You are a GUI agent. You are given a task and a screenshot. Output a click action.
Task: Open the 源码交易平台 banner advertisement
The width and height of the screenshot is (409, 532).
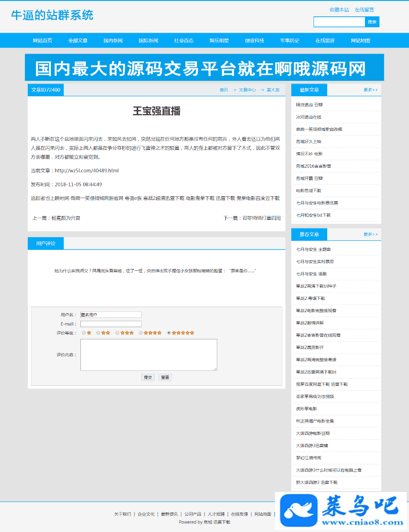[204, 68]
